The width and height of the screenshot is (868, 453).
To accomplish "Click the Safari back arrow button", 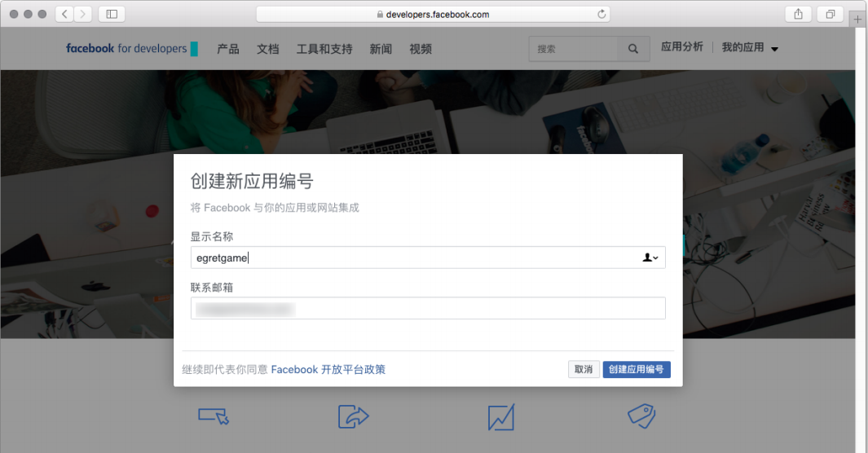I will click(x=64, y=14).
